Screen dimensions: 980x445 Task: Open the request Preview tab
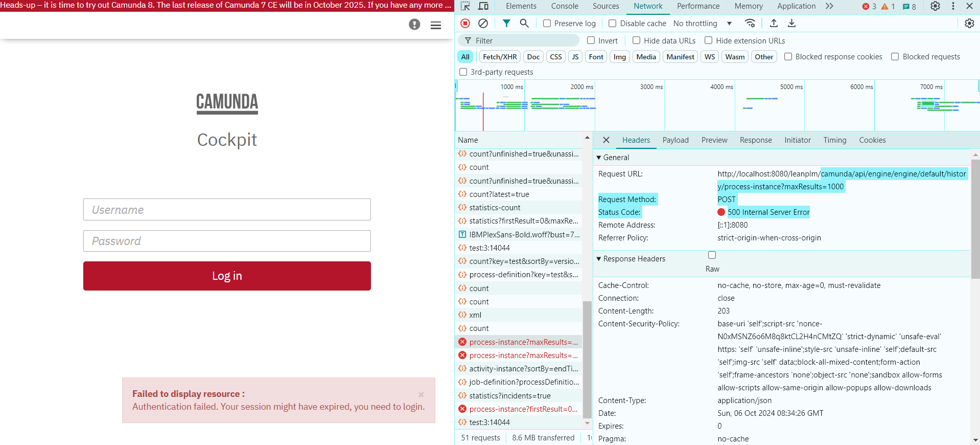[714, 140]
